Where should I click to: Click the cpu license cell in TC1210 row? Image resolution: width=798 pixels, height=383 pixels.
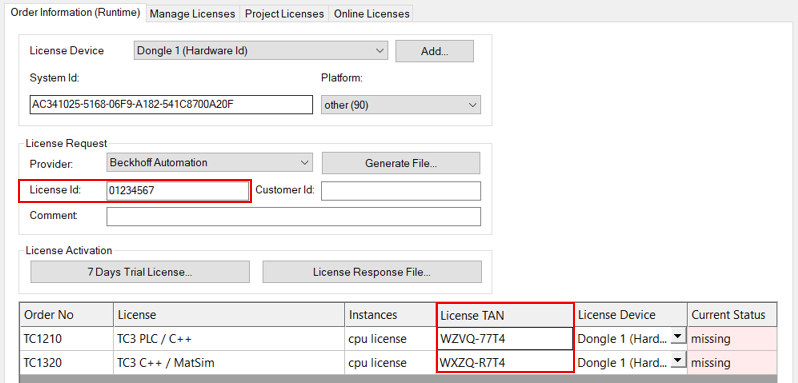391,338
